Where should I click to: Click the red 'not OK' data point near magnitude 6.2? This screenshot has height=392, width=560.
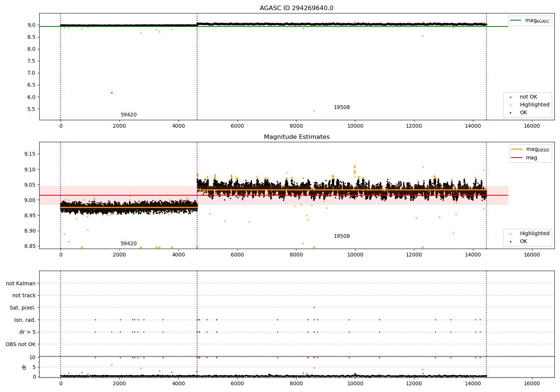(112, 93)
